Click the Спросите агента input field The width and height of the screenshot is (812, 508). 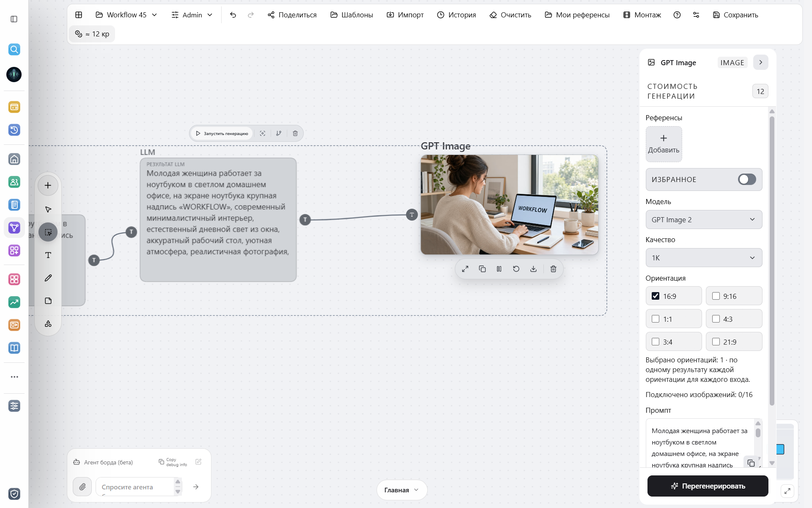click(134, 487)
